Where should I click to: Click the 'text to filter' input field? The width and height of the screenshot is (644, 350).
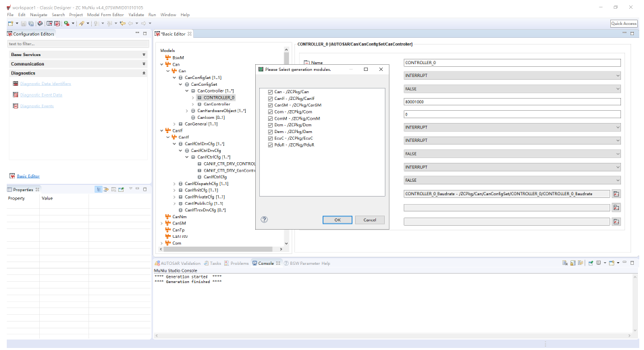pos(78,44)
